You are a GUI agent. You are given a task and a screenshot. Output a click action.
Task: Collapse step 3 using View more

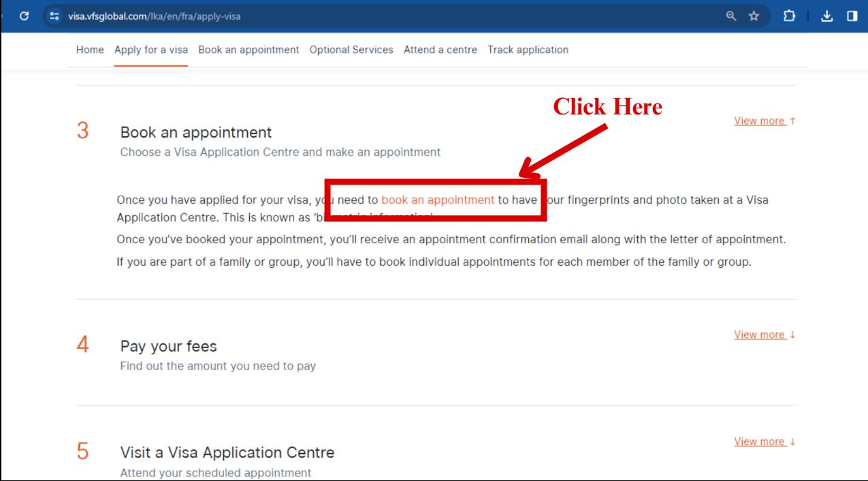pos(765,121)
